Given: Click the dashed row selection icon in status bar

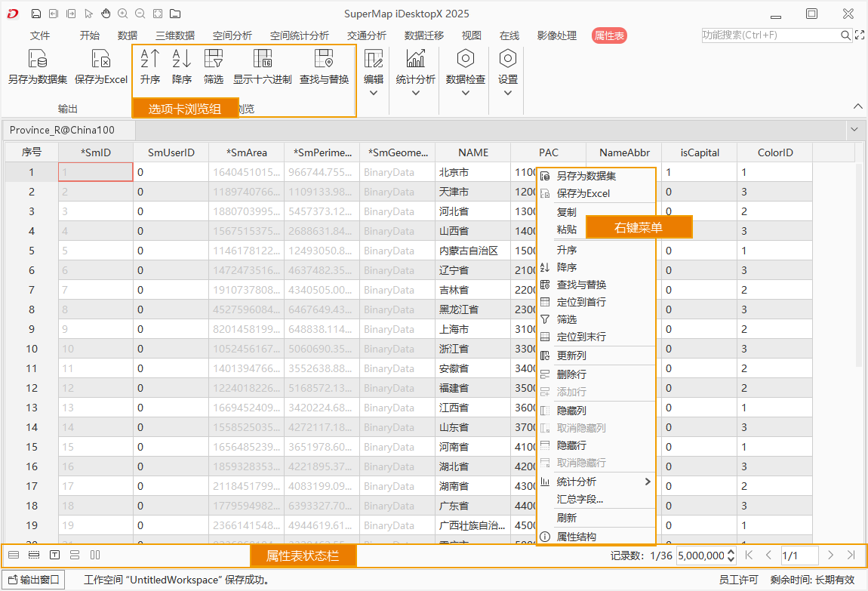Looking at the screenshot, I should click(34, 555).
